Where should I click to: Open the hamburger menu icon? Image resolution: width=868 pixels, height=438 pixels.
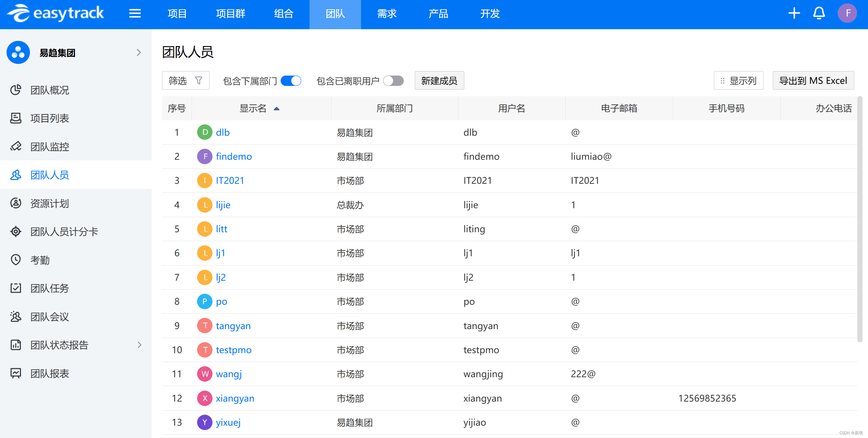135,13
